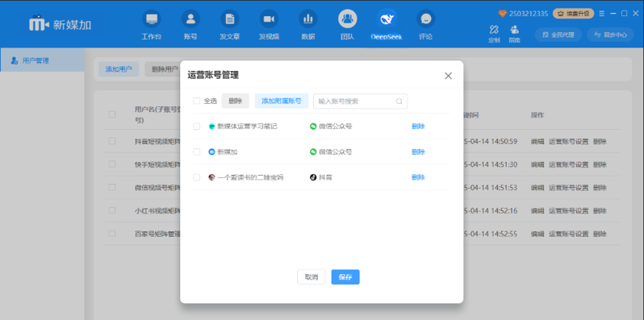Open the 发文章 article publishing icon
644x320 pixels.
[x=229, y=19]
